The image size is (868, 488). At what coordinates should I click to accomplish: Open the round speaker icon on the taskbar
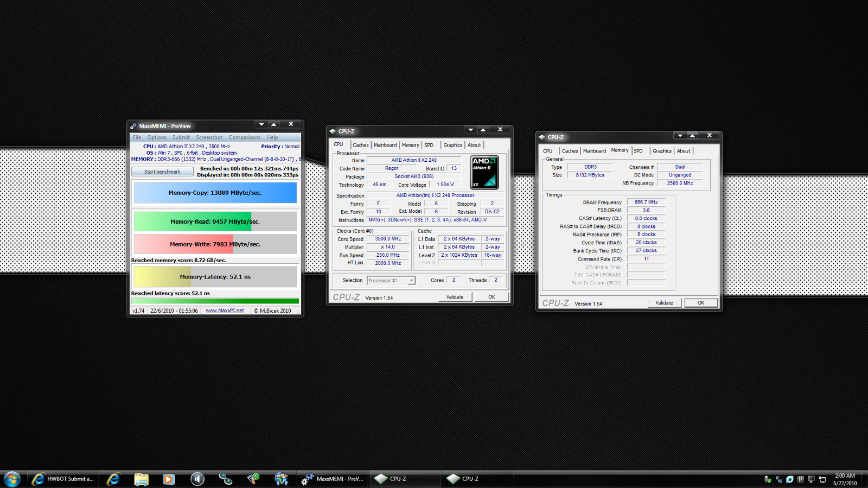(x=197, y=479)
